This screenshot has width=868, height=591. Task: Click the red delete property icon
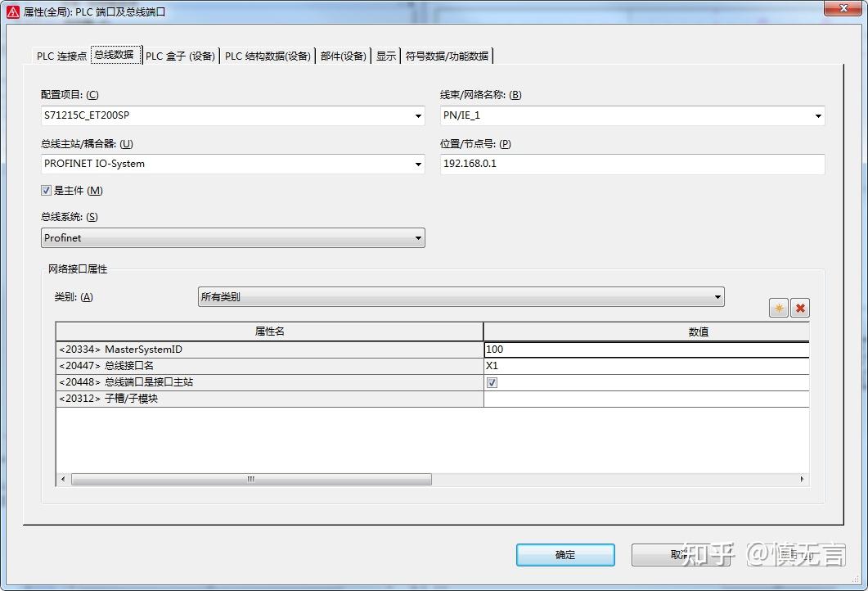[x=800, y=308]
